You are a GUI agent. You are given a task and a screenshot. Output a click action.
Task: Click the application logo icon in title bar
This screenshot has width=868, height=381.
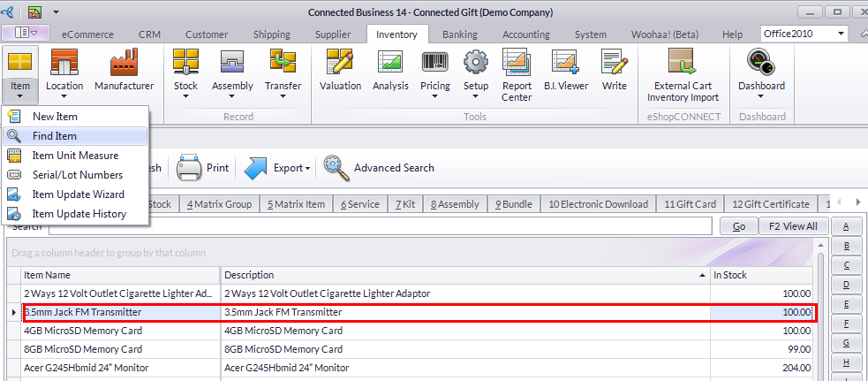click(x=8, y=11)
